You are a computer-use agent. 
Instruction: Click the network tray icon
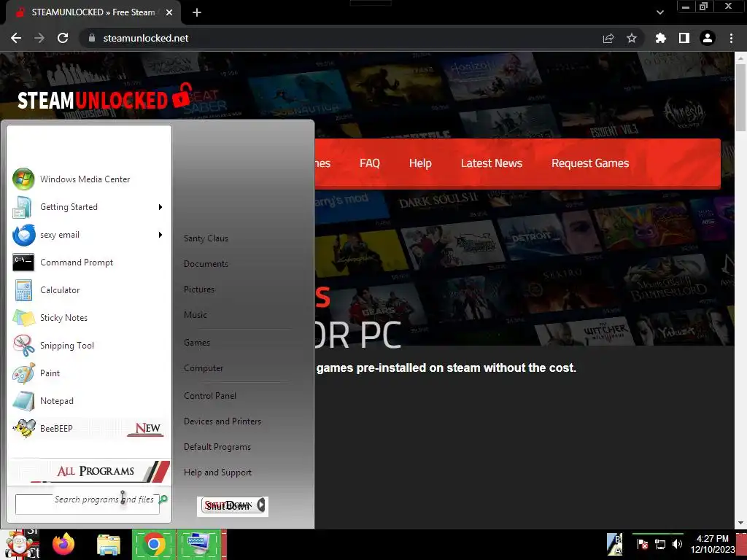pyautogui.click(x=660, y=544)
